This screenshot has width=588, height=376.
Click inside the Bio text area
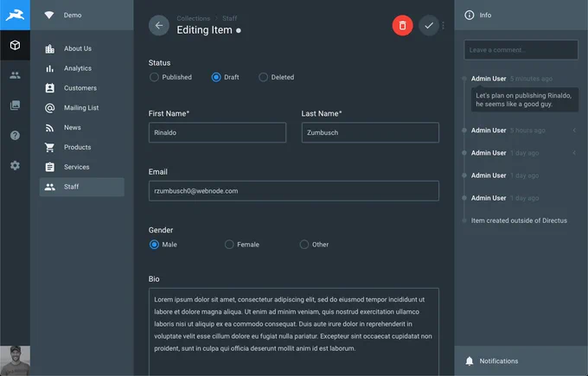click(x=294, y=331)
